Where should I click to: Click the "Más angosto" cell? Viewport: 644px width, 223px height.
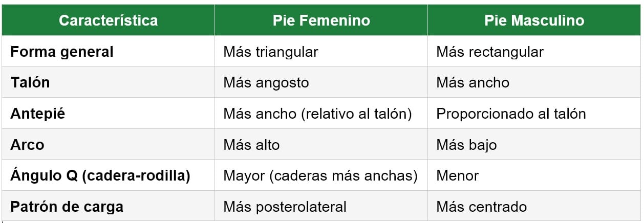266,82
